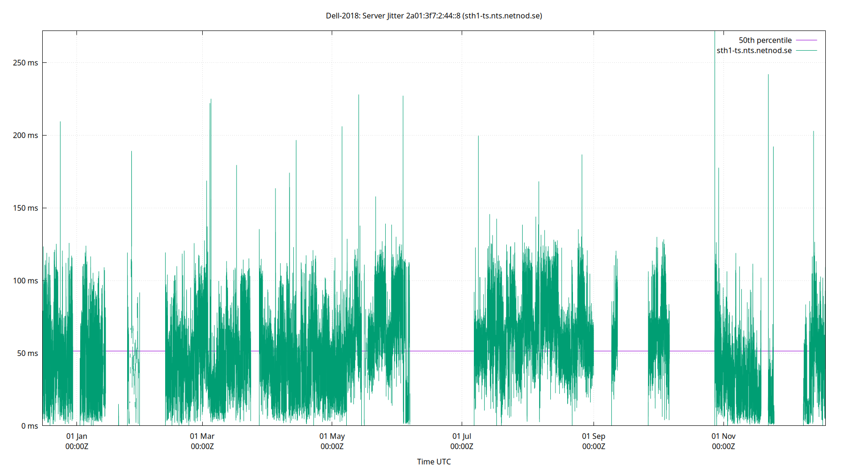The image size is (868, 469).
Task: Select the Time UTC axis label
Action: pos(434,461)
